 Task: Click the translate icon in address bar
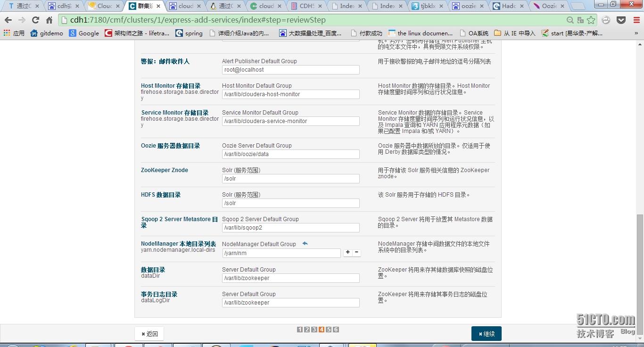click(580, 20)
